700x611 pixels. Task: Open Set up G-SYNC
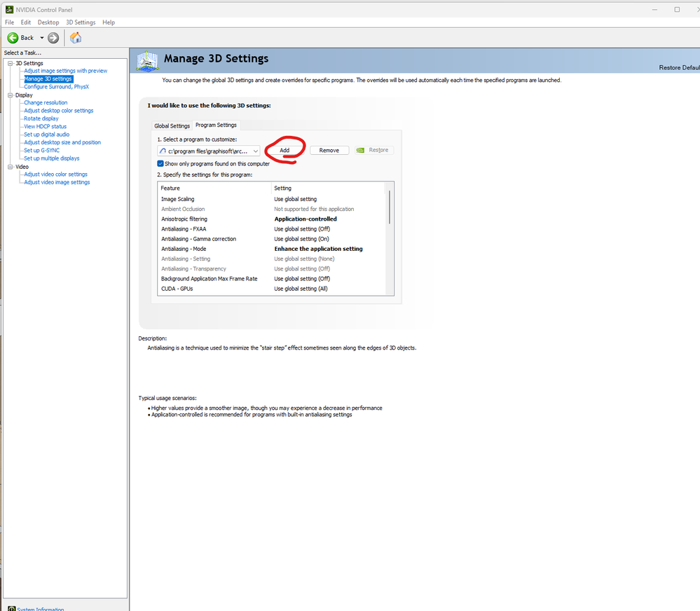(41, 151)
